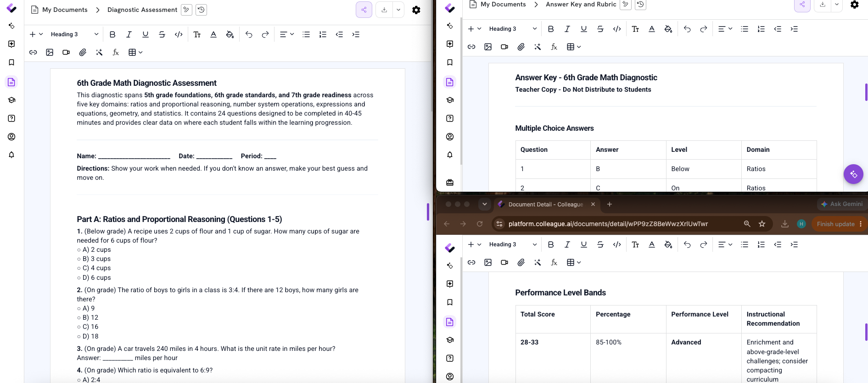868x383 pixels.
Task: Apply italic in the Diagnostic Assessment window
Action: (x=129, y=34)
